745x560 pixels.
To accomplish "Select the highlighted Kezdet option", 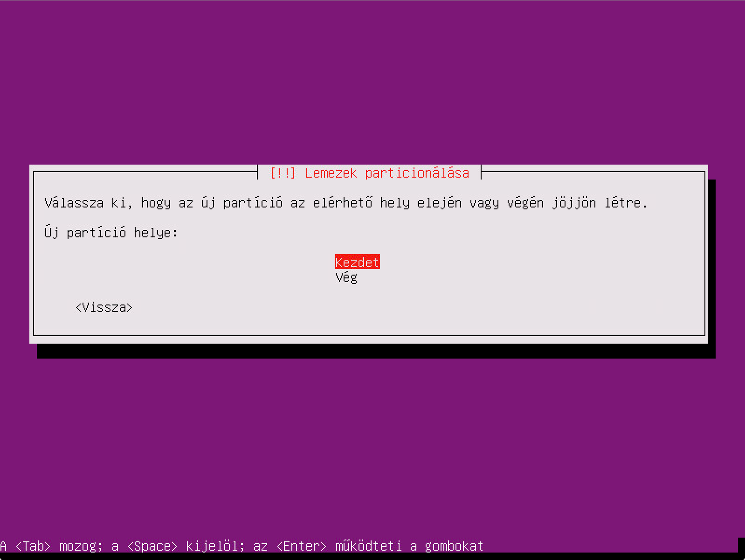I will coord(357,262).
